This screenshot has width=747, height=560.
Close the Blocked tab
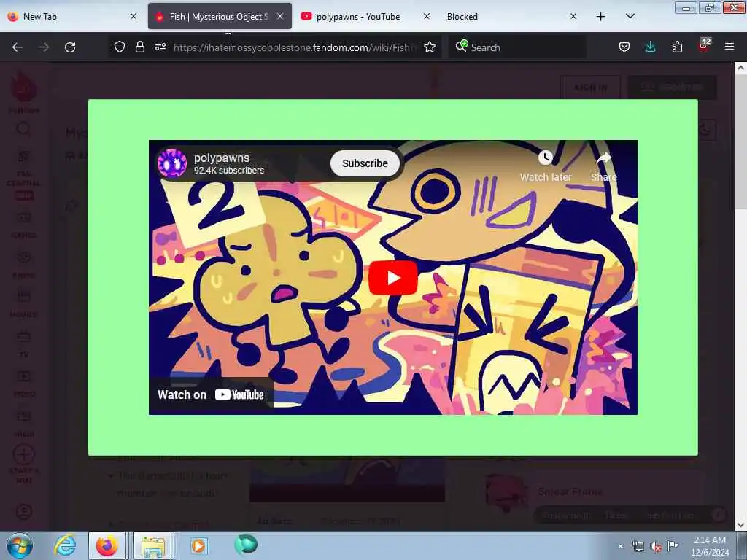(x=573, y=16)
